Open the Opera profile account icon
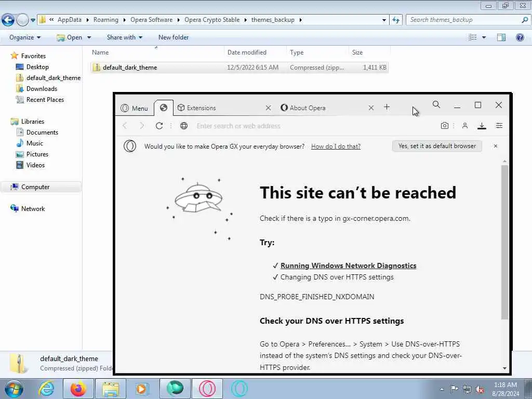 click(465, 126)
